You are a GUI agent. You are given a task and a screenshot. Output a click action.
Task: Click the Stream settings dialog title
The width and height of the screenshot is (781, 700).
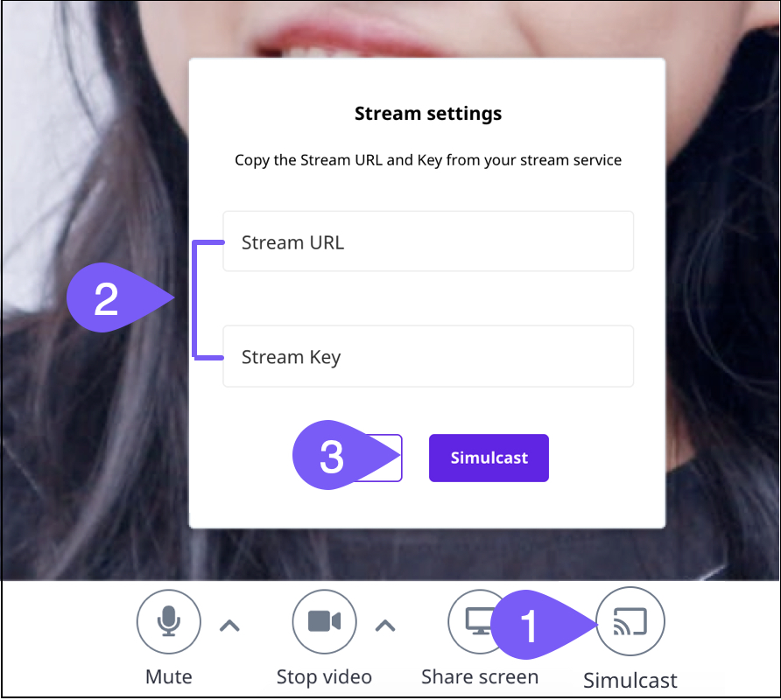pyautogui.click(x=427, y=114)
